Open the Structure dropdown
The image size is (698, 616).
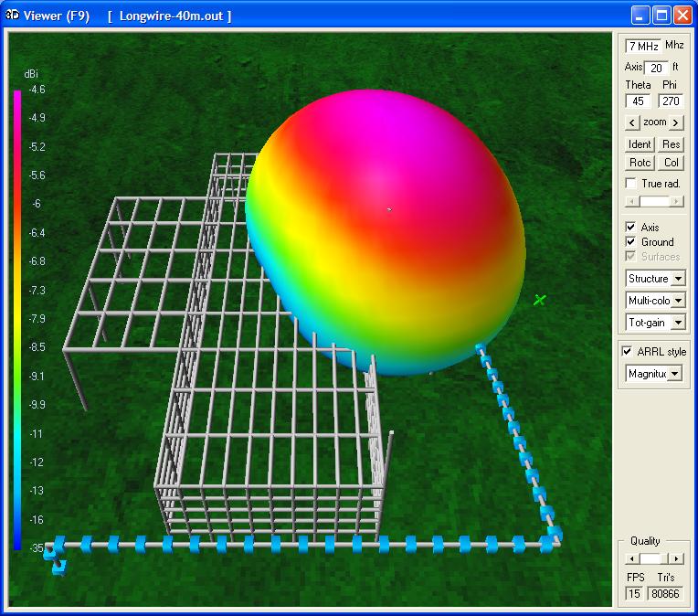click(678, 279)
